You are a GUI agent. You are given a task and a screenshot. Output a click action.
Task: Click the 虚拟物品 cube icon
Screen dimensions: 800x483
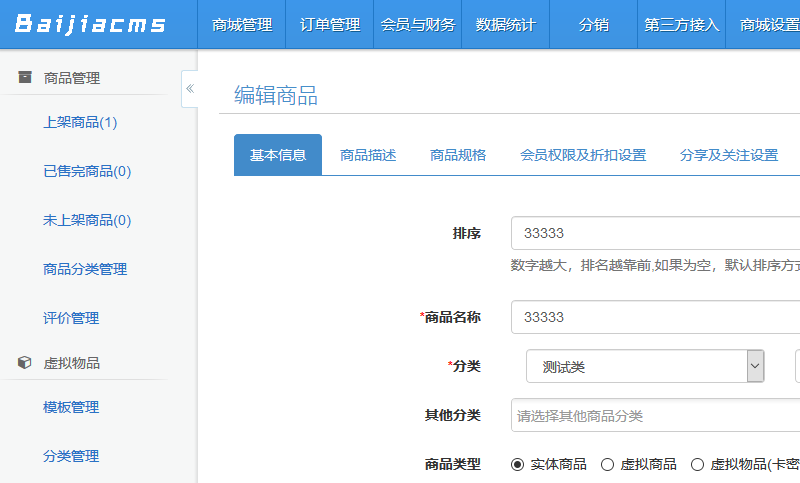[x=25, y=363]
